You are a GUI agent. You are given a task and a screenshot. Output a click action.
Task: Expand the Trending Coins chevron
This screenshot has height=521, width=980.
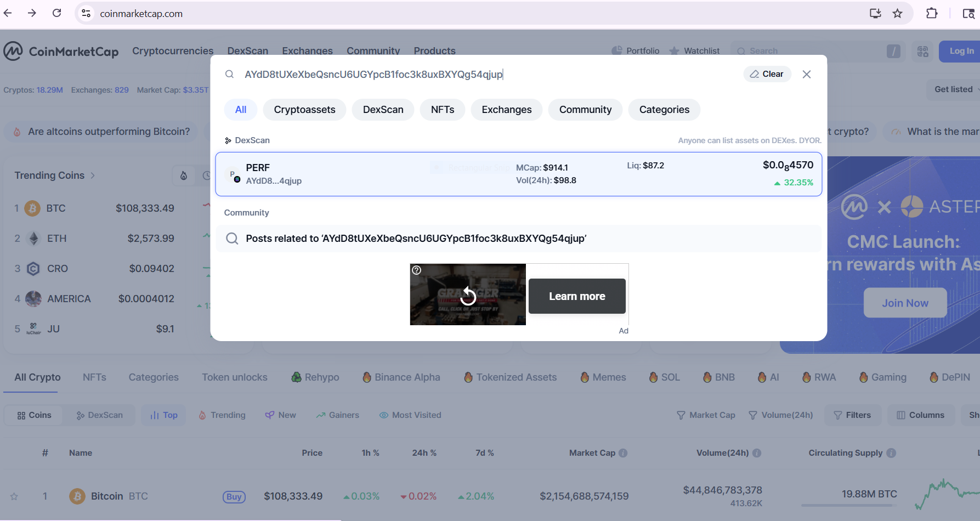point(93,175)
